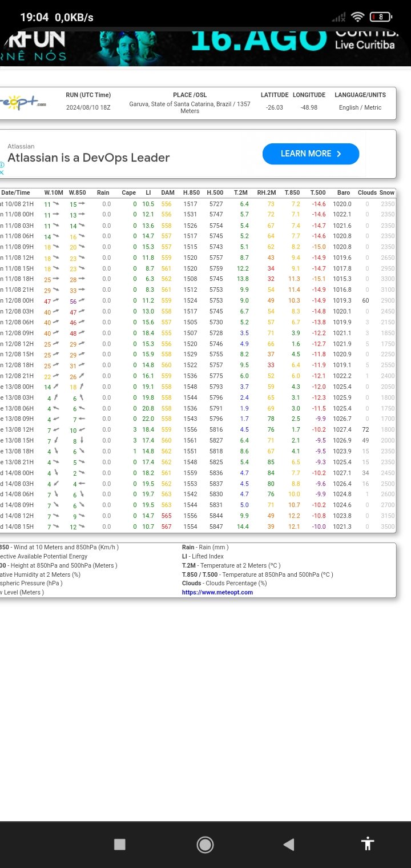Screen dimensions: 411x868
Task: Click the T.500 column header
Action: click(317, 193)
